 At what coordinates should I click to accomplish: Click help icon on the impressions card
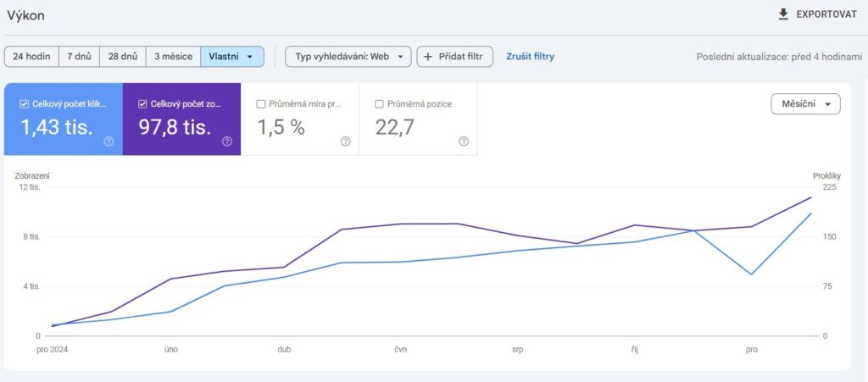pyautogui.click(x=227, y=141)
